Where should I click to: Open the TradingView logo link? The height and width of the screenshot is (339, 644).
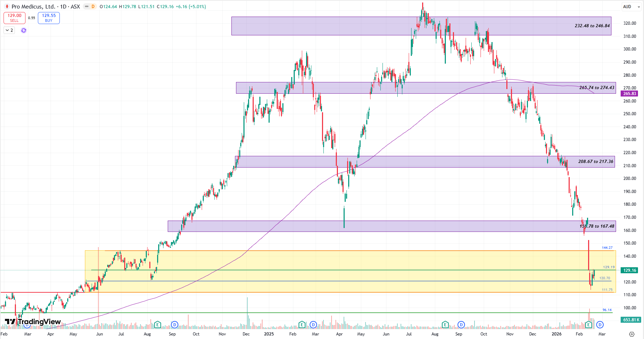(33, 322)
